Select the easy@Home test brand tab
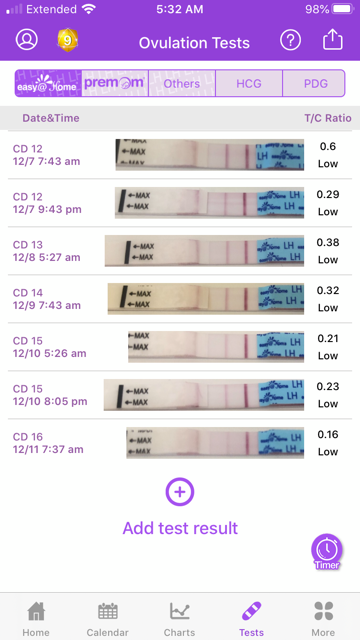The image size is (360, 640). point(48,83)
